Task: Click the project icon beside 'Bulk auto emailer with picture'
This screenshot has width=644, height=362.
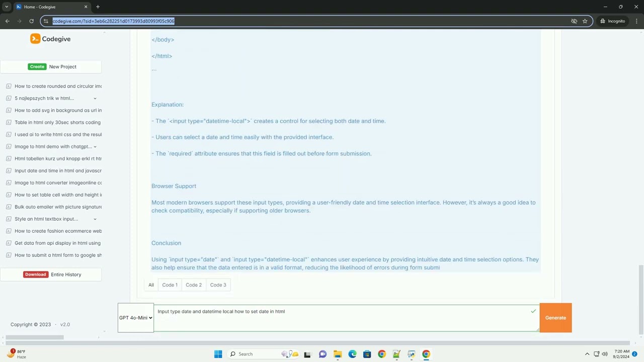Action: pyautogui.click(x=9, y=207)
